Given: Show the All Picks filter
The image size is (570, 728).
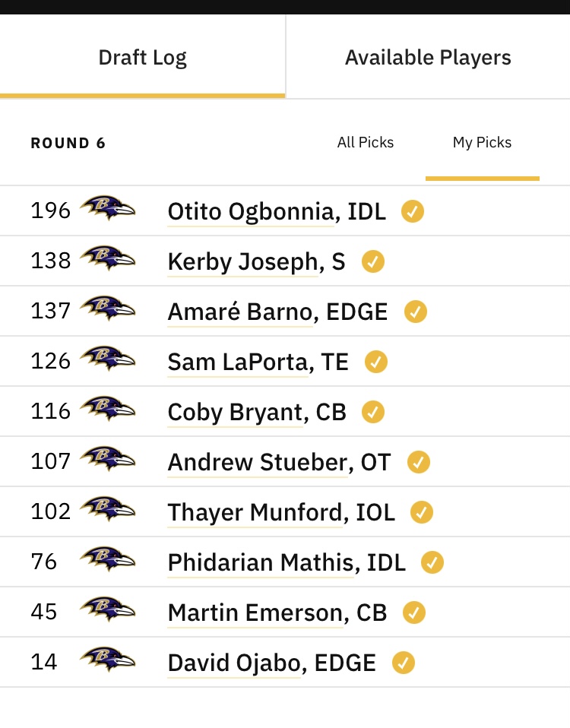Looking at the screenshot, I should (366, 142).
